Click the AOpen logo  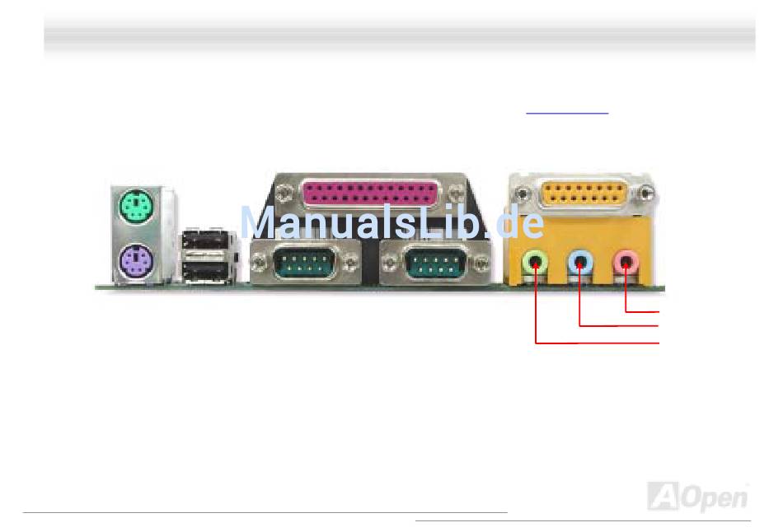point(698,496)
